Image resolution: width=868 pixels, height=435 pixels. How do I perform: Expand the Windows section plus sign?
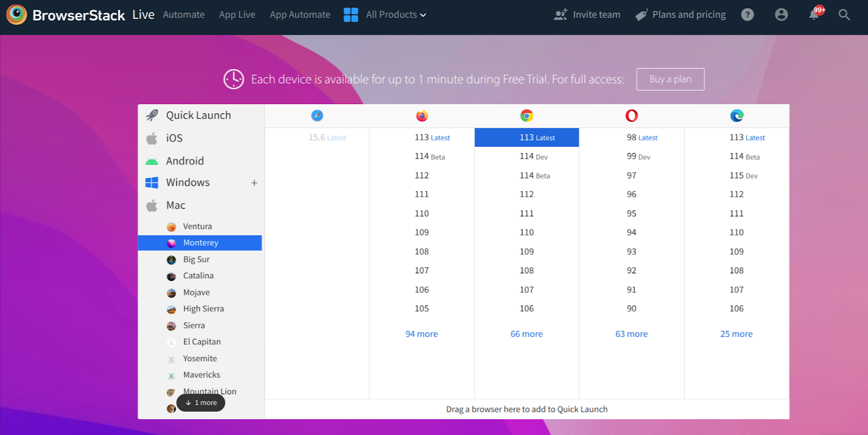click(x=254, y=183)
